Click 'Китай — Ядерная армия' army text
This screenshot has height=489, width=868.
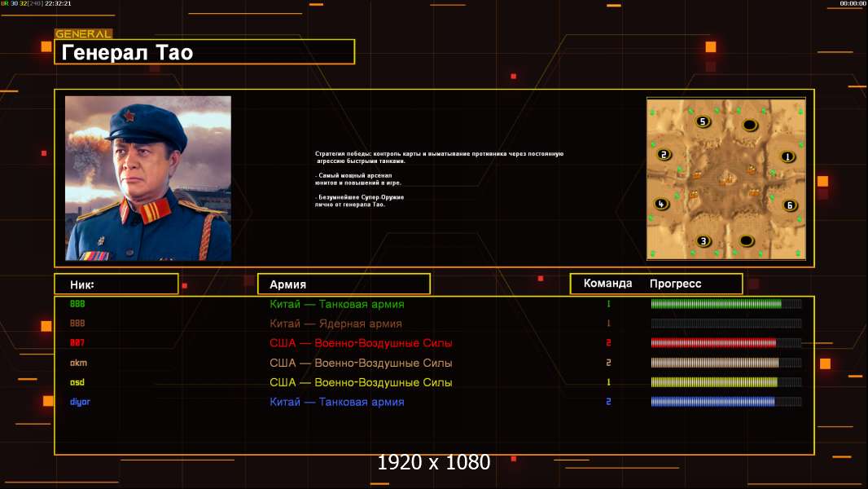click(x=335, y=324)
